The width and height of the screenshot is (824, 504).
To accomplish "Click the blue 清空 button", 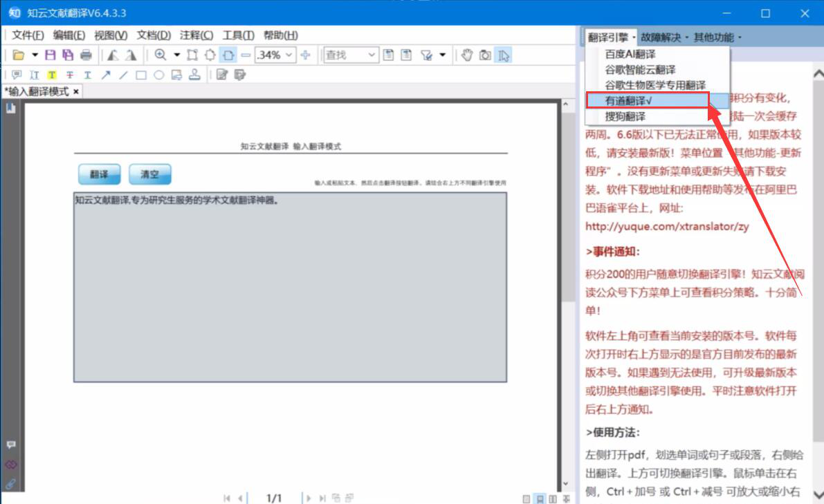I will (149, 174).
